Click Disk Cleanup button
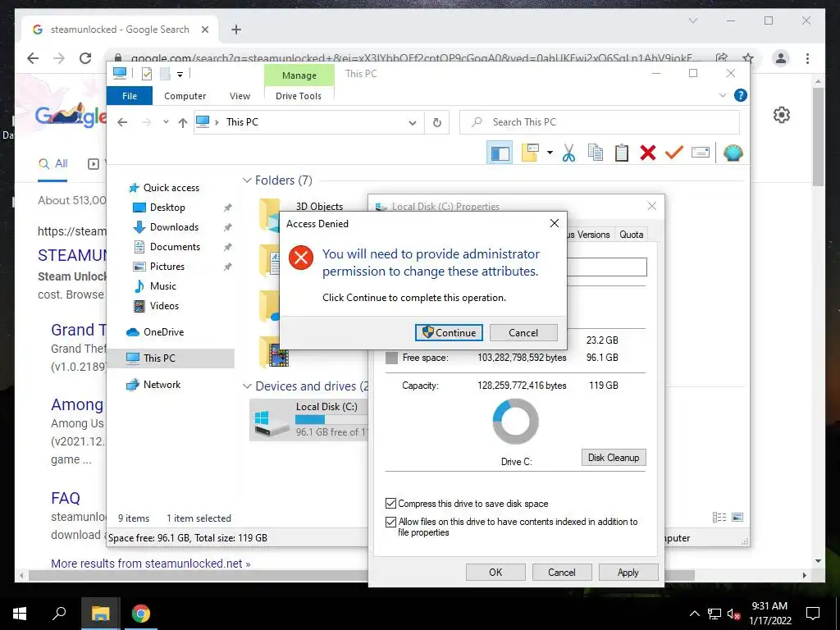840x630 pixels. tap(614, 458)
